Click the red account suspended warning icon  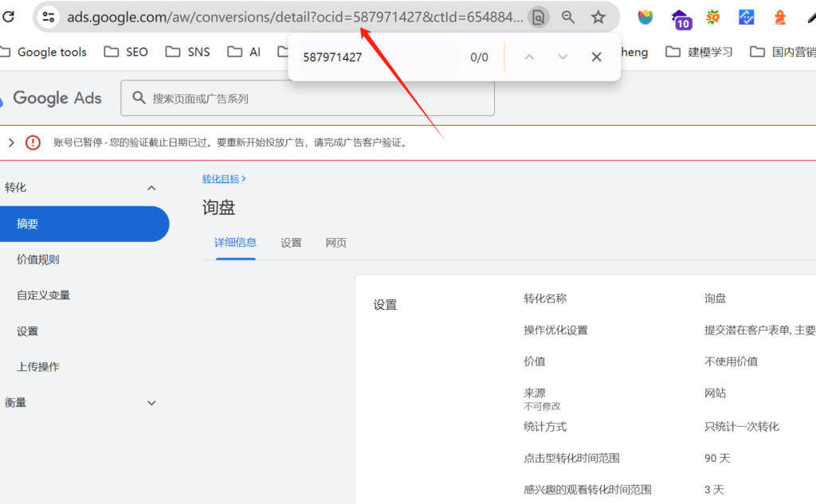33,143
